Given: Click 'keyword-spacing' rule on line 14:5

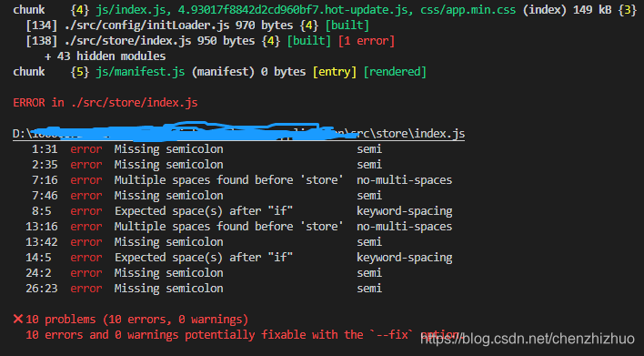Looking at the screenshot, I should coord(405,258).
